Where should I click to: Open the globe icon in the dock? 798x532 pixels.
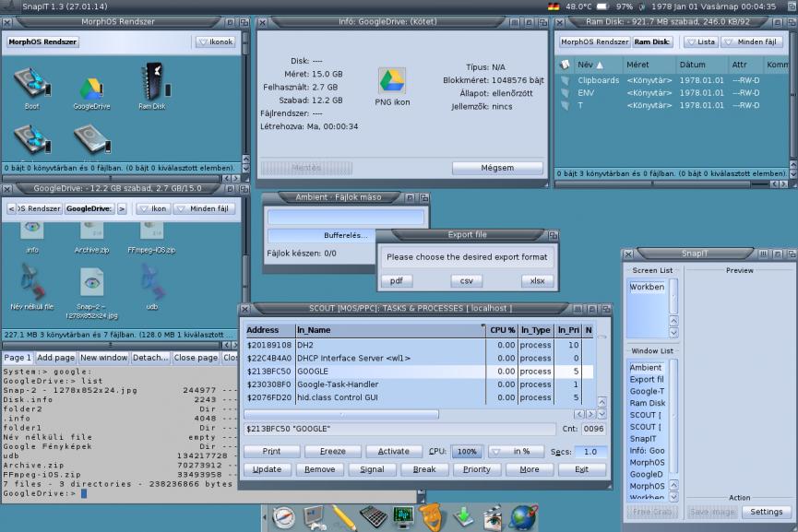(524, 517)
